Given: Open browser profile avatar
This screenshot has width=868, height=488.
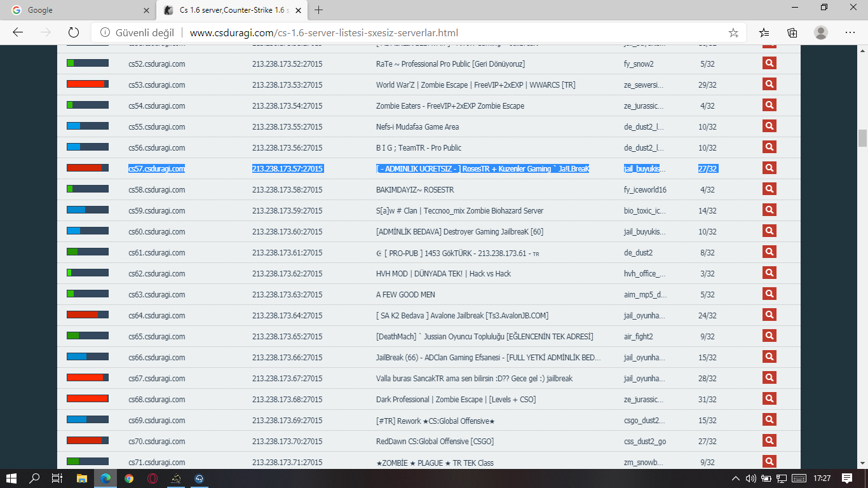Looking at the screenshot, I should [821, 32].
